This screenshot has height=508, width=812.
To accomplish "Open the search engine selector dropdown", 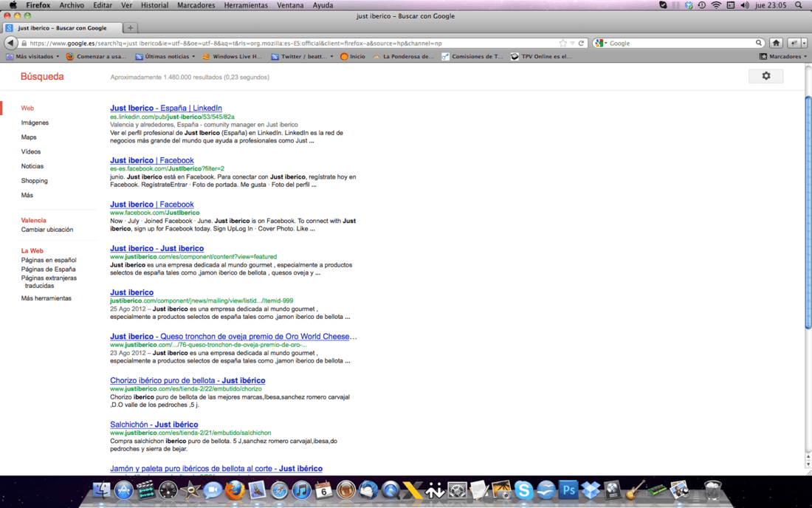I will pos(601,44).
